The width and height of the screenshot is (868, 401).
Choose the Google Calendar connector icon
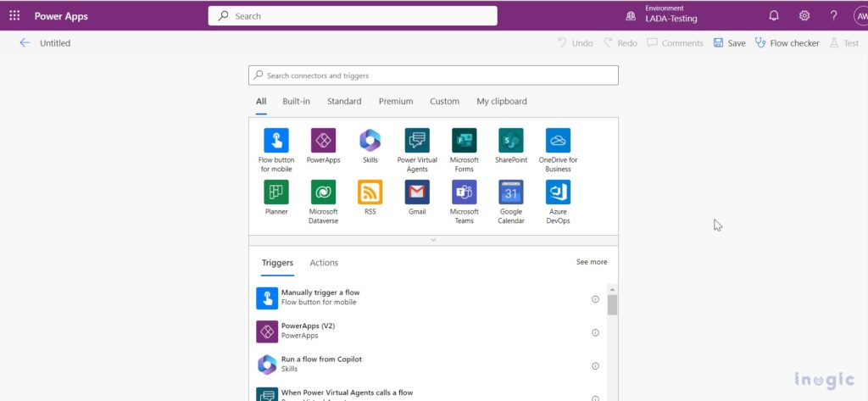[x=511, y=192]
